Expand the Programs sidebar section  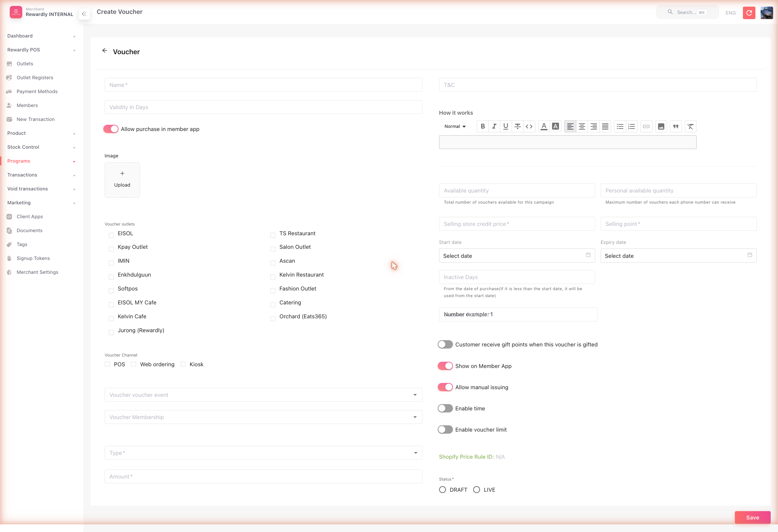(41, 161)
